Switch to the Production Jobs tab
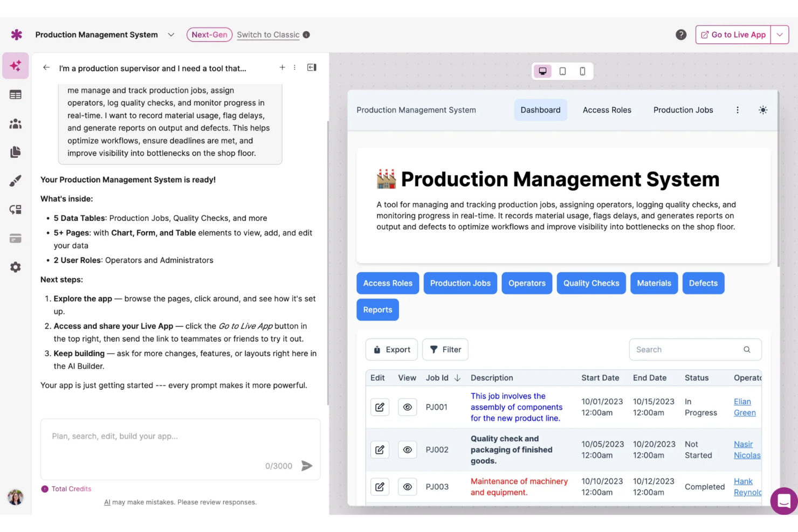Screen dimensions: 798x532 (x=683, y=110)
